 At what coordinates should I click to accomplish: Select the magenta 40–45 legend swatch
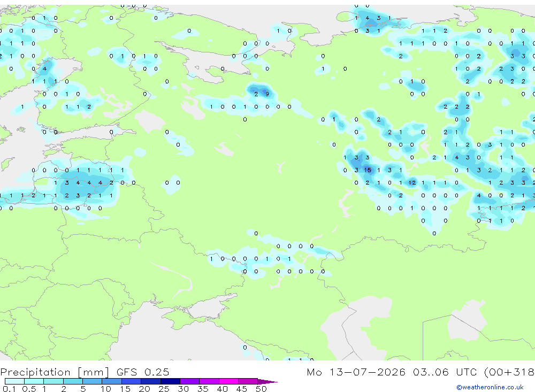point(228,381)
